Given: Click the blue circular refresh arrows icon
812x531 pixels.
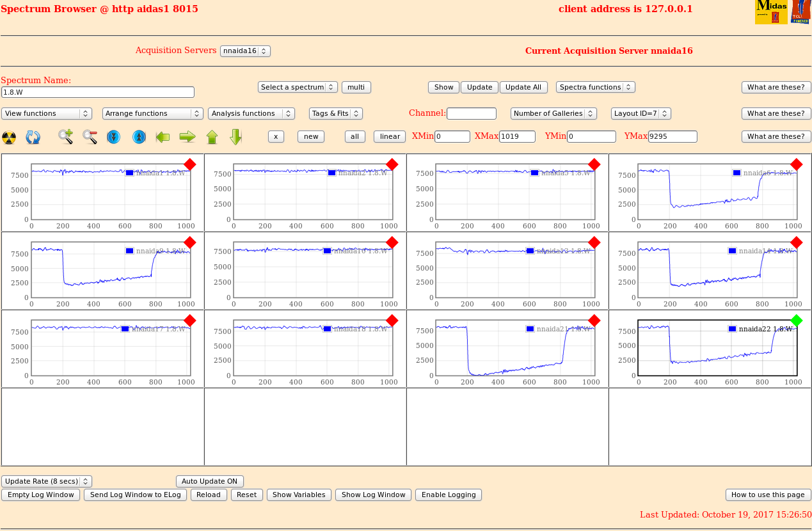Looking at the screenshot, I should [x=33, y=137].
